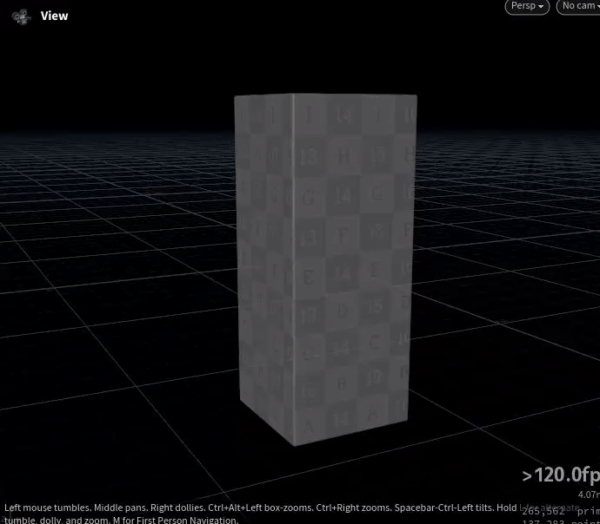Click the View tool camera icon
Viewport: 600px width, 524px height.
(x=21, y=16)
